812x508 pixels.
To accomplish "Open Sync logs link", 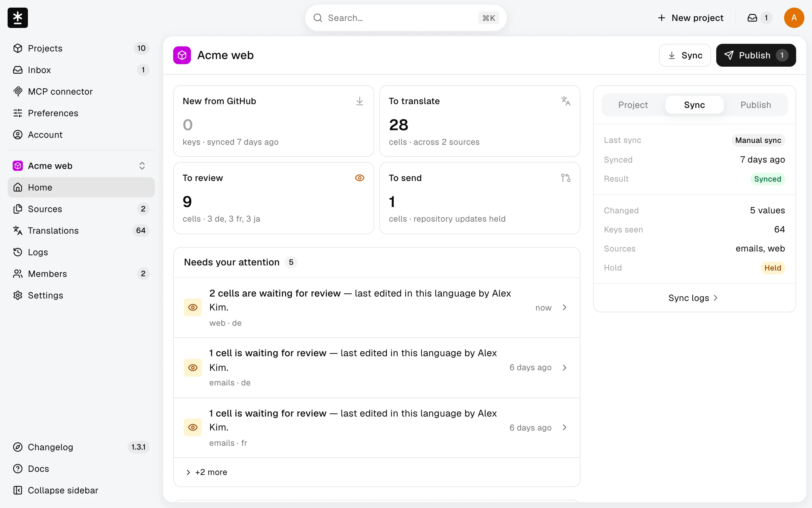I will 694,298.
